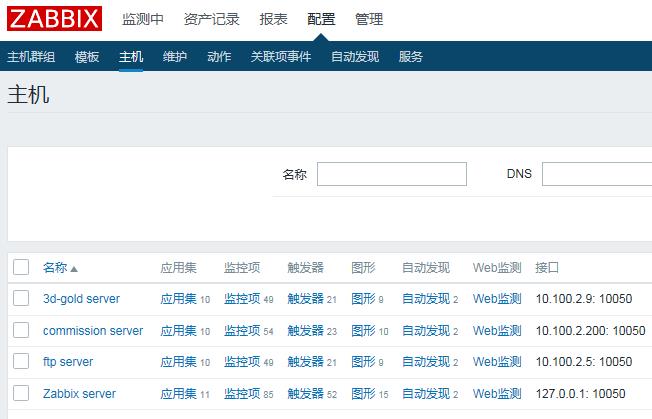The height and width of the screenshot is (419, 652).
Task: Open 图形 for commission server
Action: pos(363,331)
